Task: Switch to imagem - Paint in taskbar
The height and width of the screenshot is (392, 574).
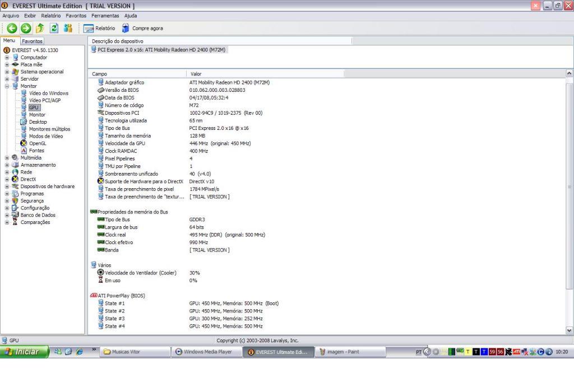Action: (x=351, y=352)
